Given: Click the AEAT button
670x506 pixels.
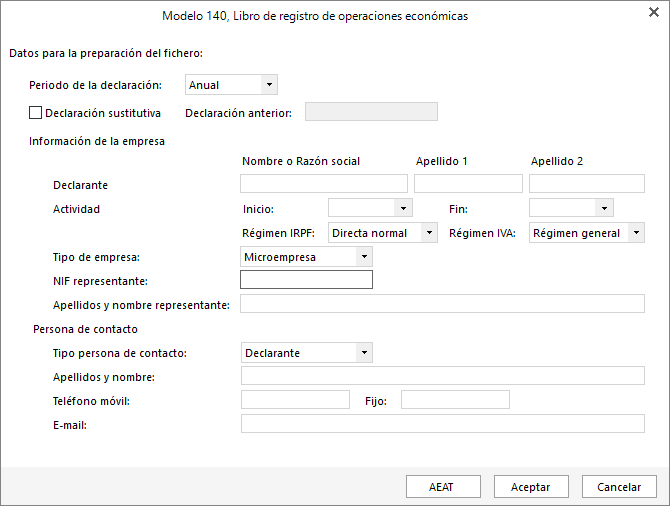Looking at the screenshot, I should point(443,487).
